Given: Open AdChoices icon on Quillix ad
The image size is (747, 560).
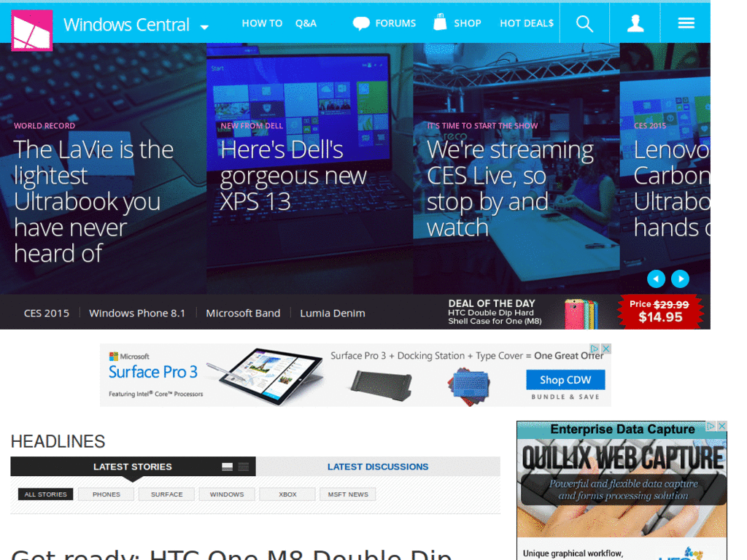Looking at the screenshot, I should coord(711,426).
